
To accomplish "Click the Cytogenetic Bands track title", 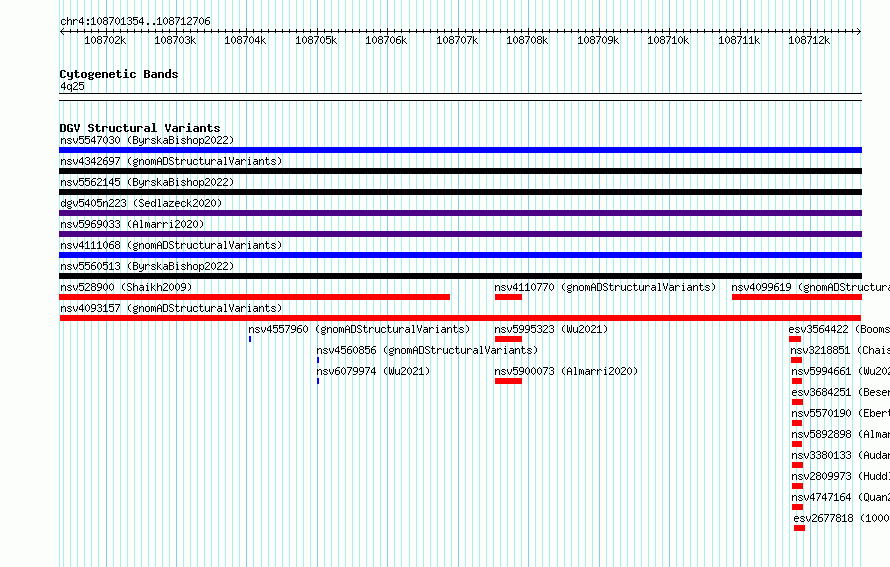I will pyautogui.click(x=119, y=74).
